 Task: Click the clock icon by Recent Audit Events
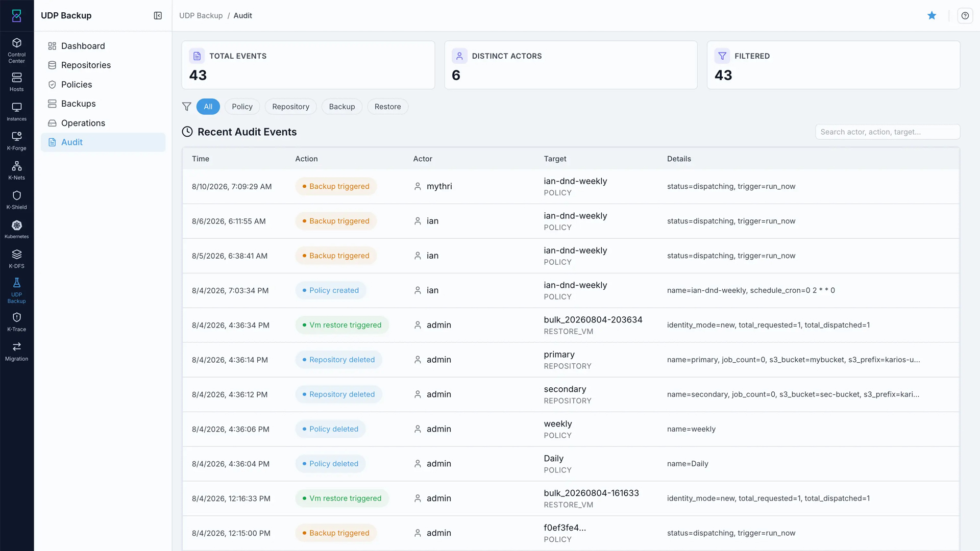point(187,132)
